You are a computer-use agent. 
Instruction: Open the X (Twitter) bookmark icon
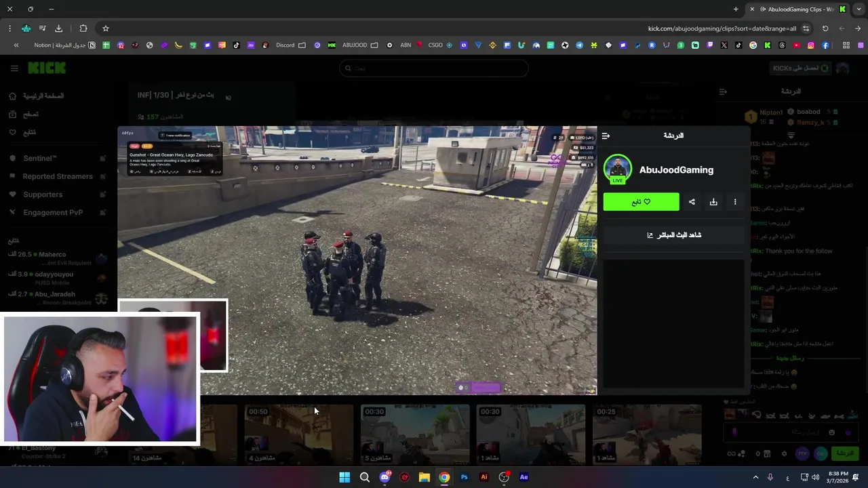(x=724, y=45)
